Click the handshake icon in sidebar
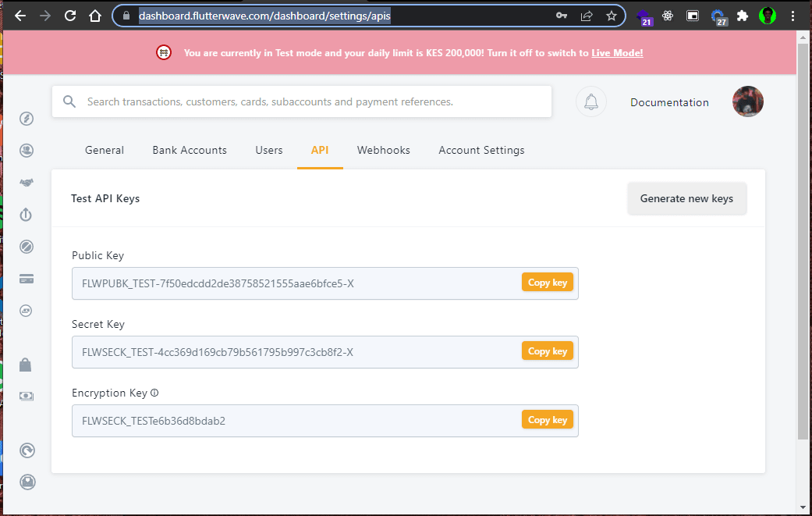The height and width of the screenshot is (516, 812). click(x=27, y=183)
